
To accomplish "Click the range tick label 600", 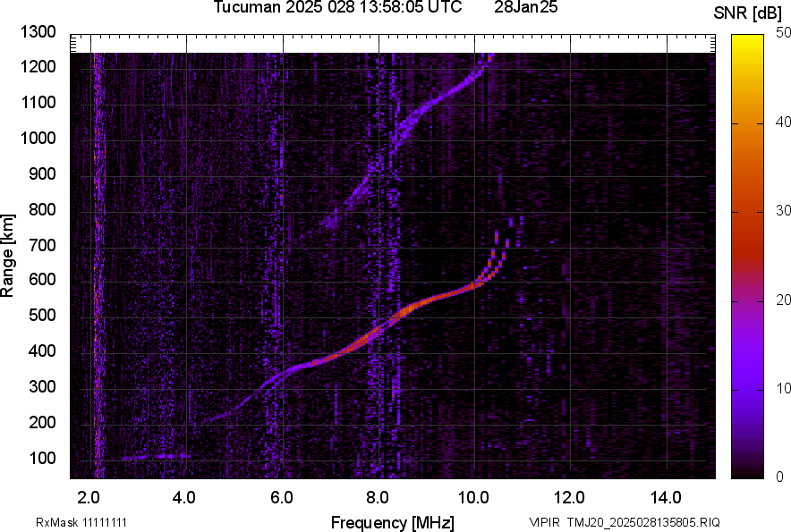I will click(x=42, y=279).
